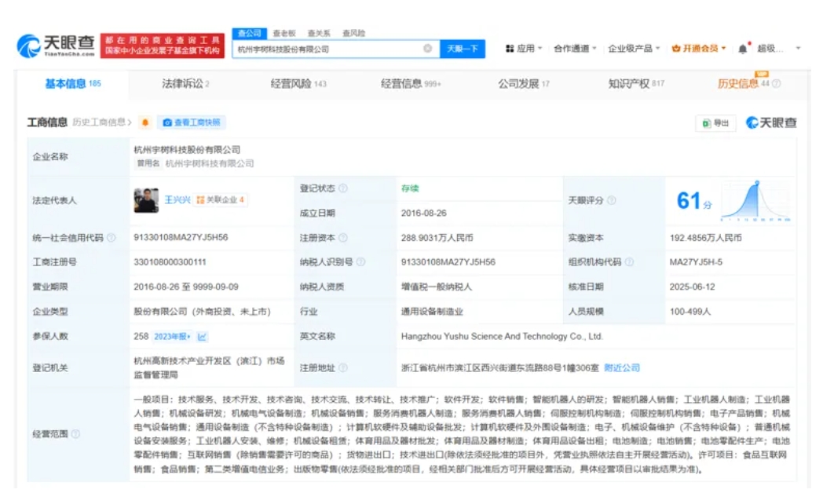Open 王兴兴 legal representative link

(177, 200)
